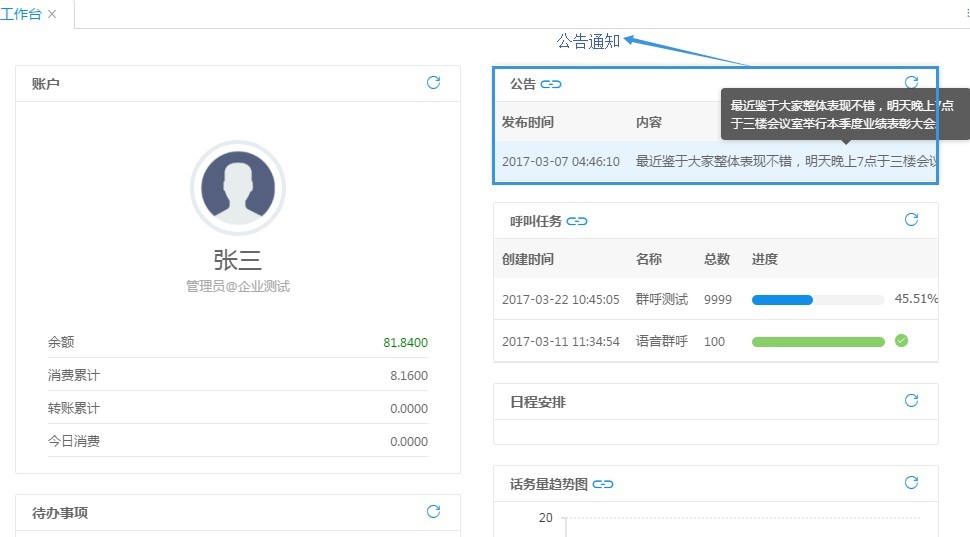Click the 群呼测试 blue progress bar

[x=782, y=299]
